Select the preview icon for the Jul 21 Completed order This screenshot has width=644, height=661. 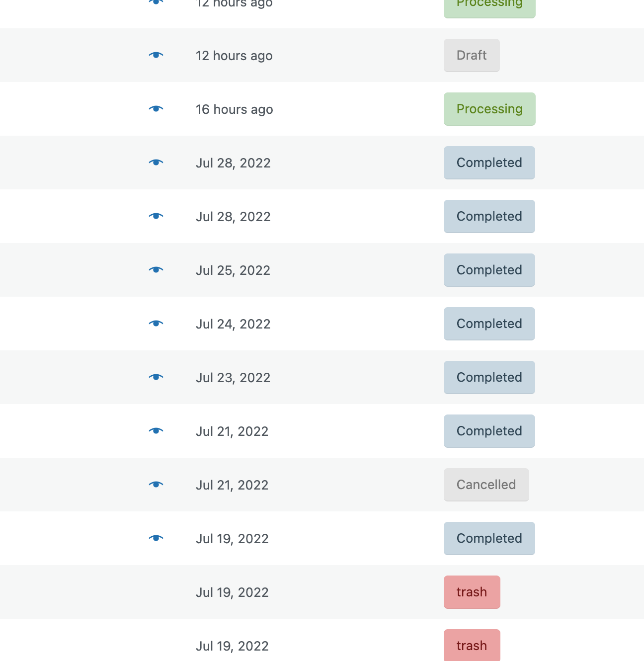click(156, 431)
